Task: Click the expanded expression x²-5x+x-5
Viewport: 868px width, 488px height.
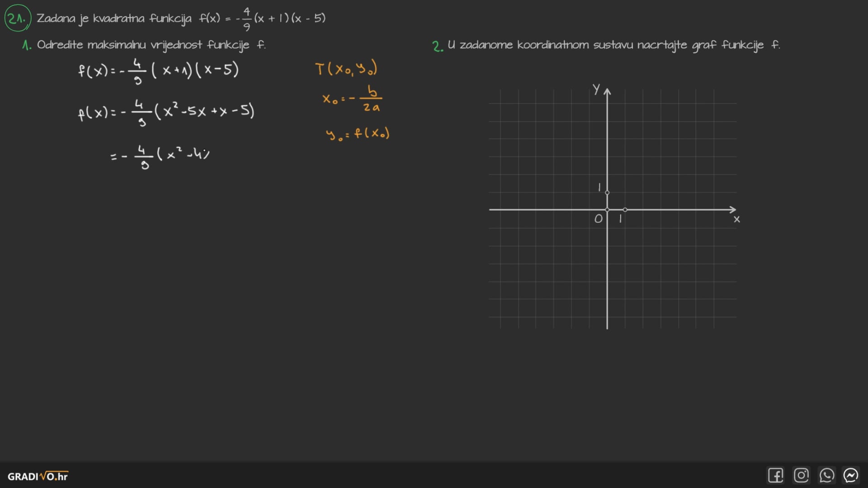Action: (204, 111)
